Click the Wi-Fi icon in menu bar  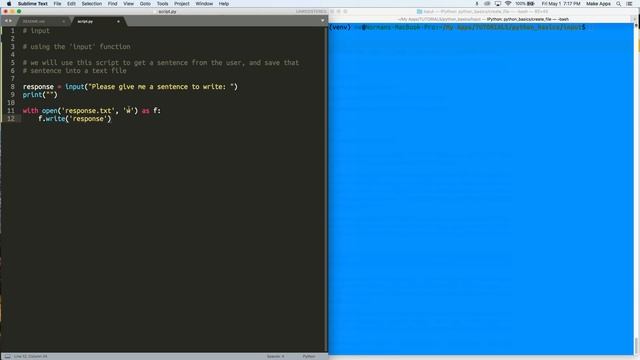(x=508, y=4)
